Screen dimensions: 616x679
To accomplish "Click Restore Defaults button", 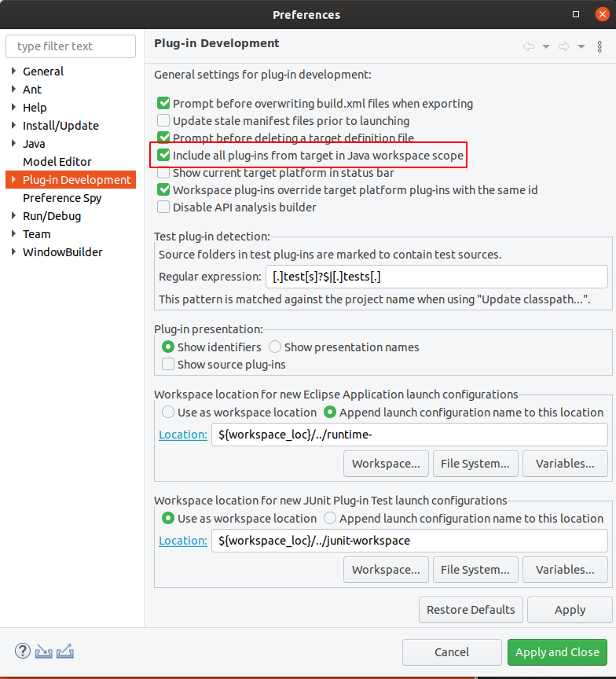I will (x=471, y=610).
